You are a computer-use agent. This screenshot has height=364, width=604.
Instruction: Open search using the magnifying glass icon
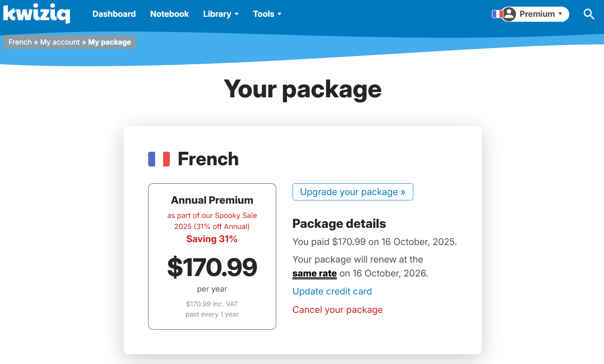point(589,14)
